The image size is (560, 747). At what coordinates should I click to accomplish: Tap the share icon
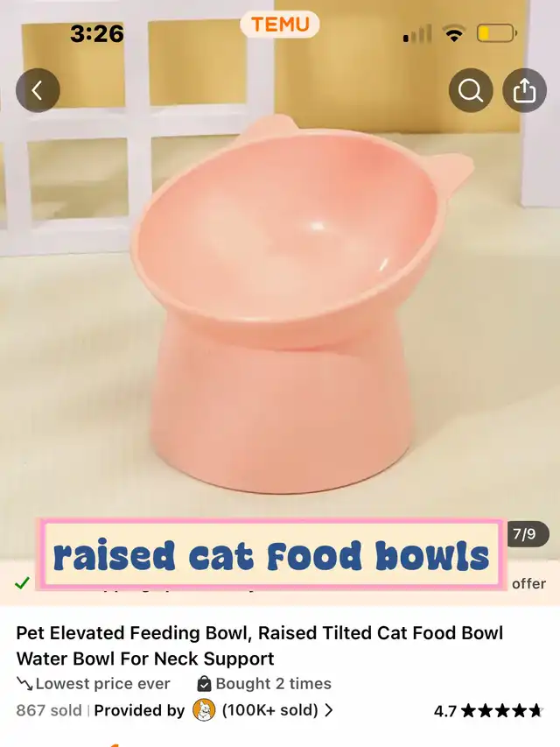[524, 90]
